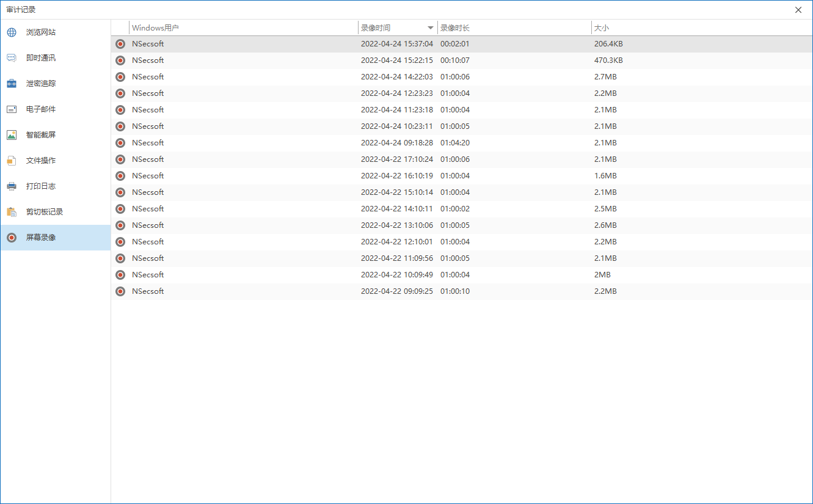Click size value 2.5MB
Screen dimensions: 813x504
pos(605,209)
